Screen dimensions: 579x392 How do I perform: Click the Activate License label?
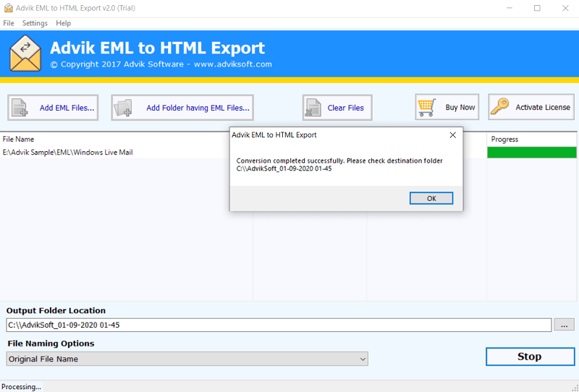543,107
